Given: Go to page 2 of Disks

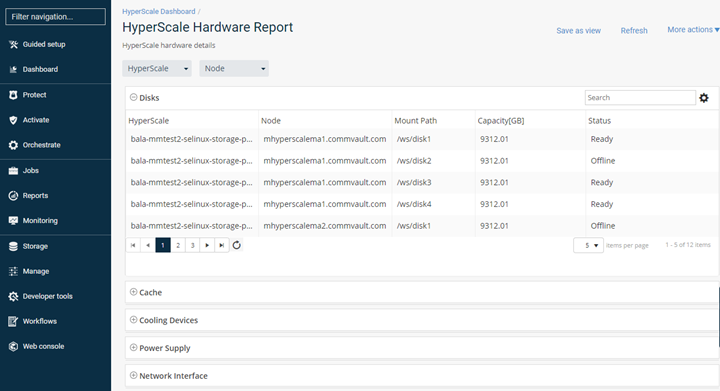Looking at the screenshot, I should pyautogui.click(x=178, y=246).
